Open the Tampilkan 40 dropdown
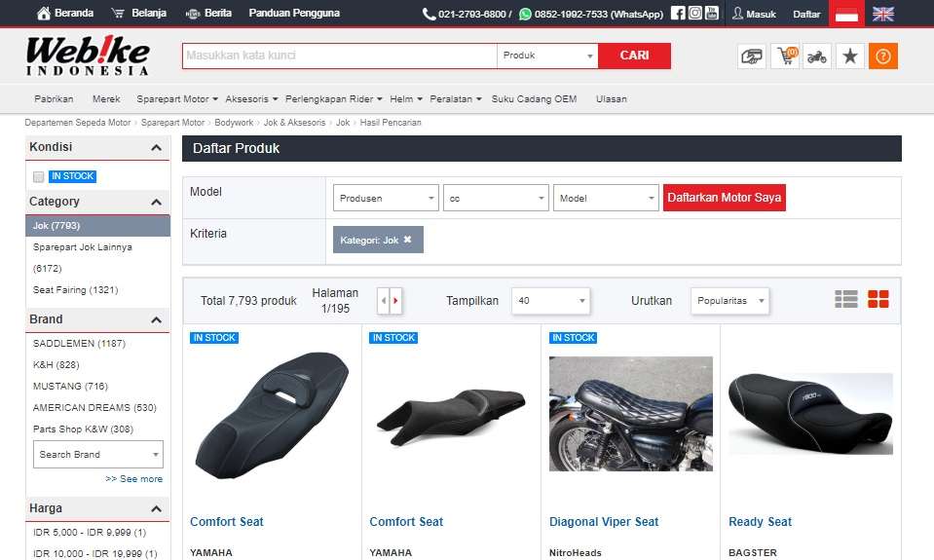Screen dimensions: 934x560 pos(551,301)
